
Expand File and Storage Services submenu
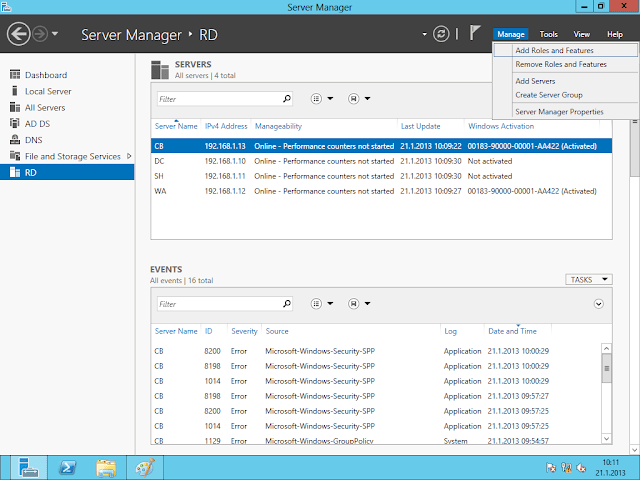pos(130,156)
